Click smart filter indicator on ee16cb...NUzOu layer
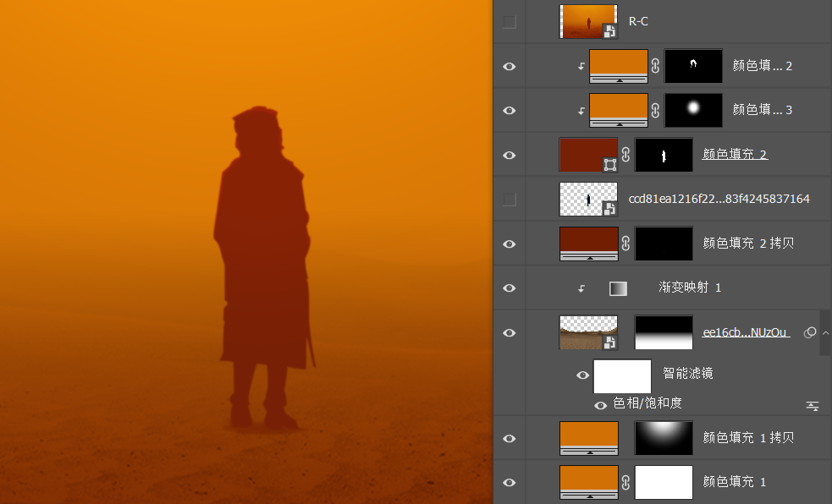Image resolution: width=832 pixels, height=504 pixels. tap(810, 333)
